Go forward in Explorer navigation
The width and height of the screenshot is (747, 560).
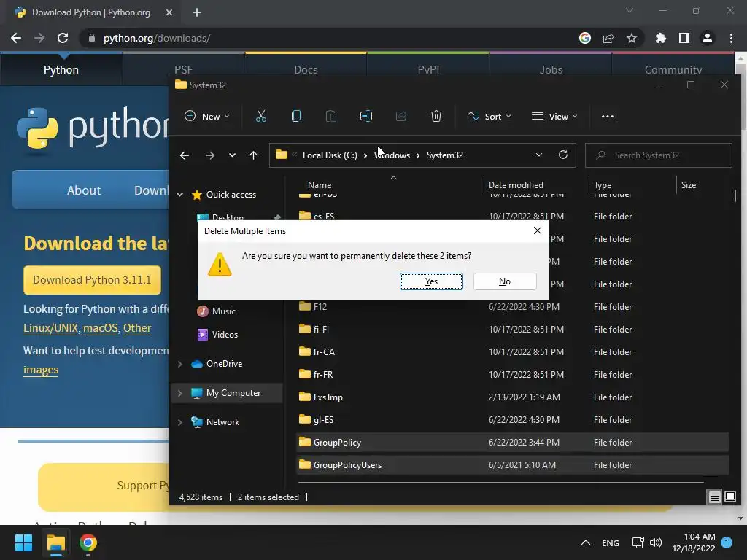point(209,155)
